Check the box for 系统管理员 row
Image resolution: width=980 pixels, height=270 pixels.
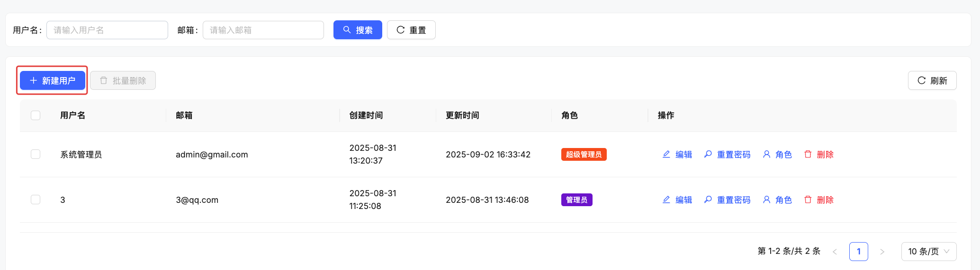(36, 154)
